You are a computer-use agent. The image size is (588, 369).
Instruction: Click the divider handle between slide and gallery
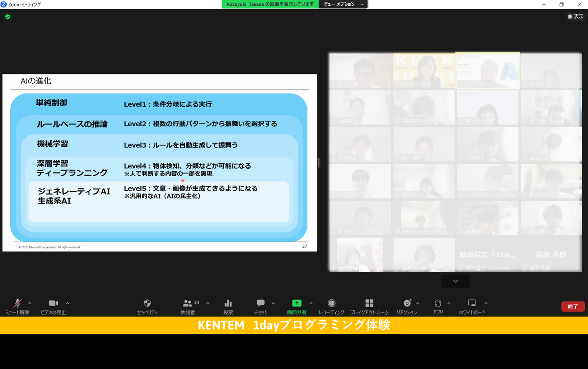319,163
